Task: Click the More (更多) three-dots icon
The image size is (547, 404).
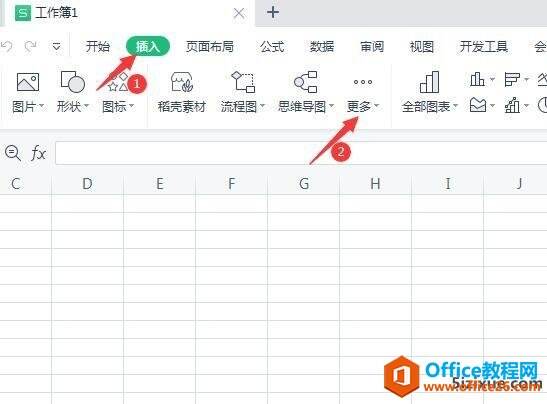Action: 362,82
